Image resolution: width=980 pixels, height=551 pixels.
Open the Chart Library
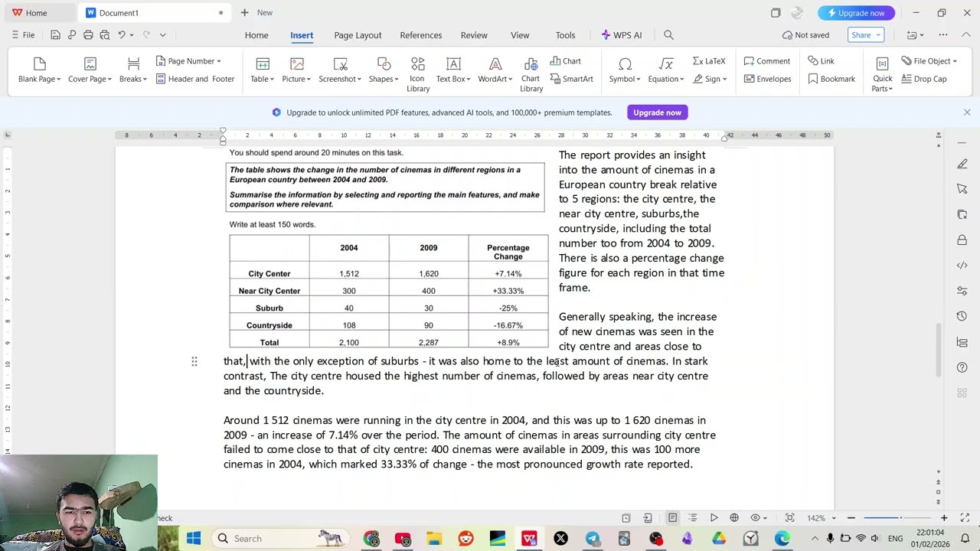tap(531, 74)
